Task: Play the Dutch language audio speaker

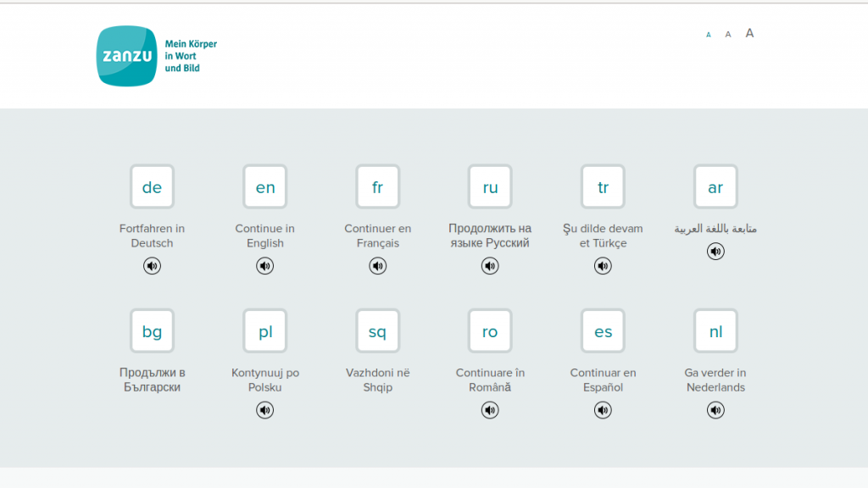Action: [715, 410]
